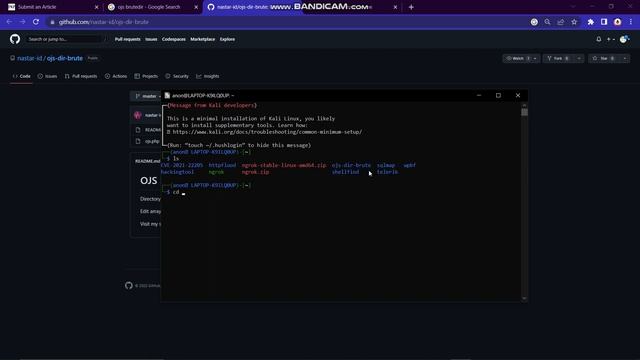The height and width of the screenshot is (360, 640).
Task: Maximize the terminal window
Action: pyautogui.click(x=498, y=96)
